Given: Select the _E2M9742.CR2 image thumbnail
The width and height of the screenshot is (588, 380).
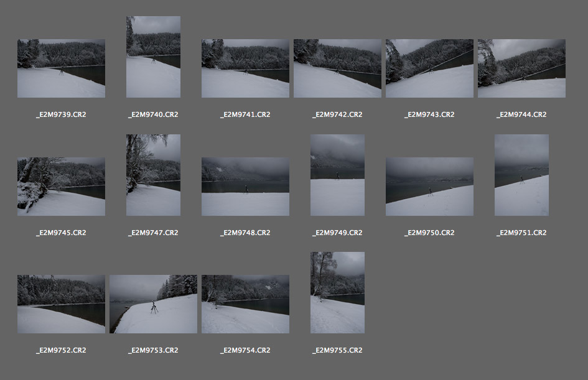Looking at the screenshot, I should 337,68.
